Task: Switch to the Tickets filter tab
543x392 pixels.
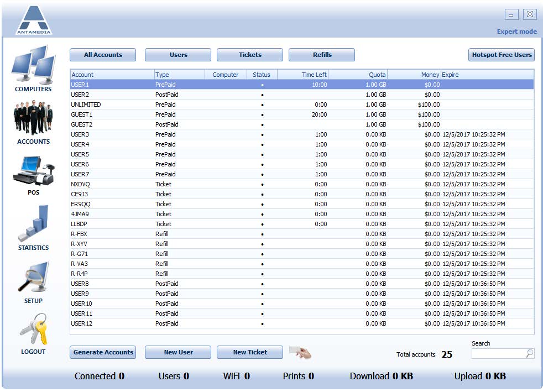Action: 250,55
